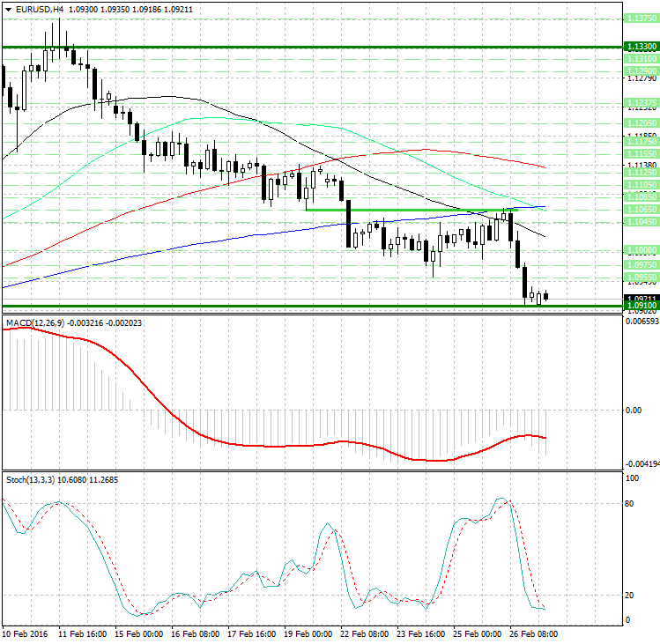Click the MACD(12,26,9) indicator label
The width and height of the screenshot is (660, 644).
point(35,322)
